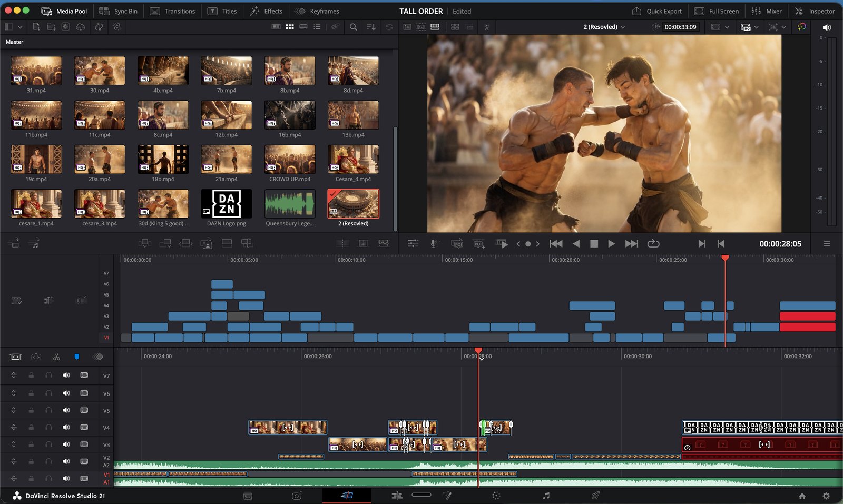Mute the V6 track
Viewport: 843px width, 504px height.
click(66, 393)
